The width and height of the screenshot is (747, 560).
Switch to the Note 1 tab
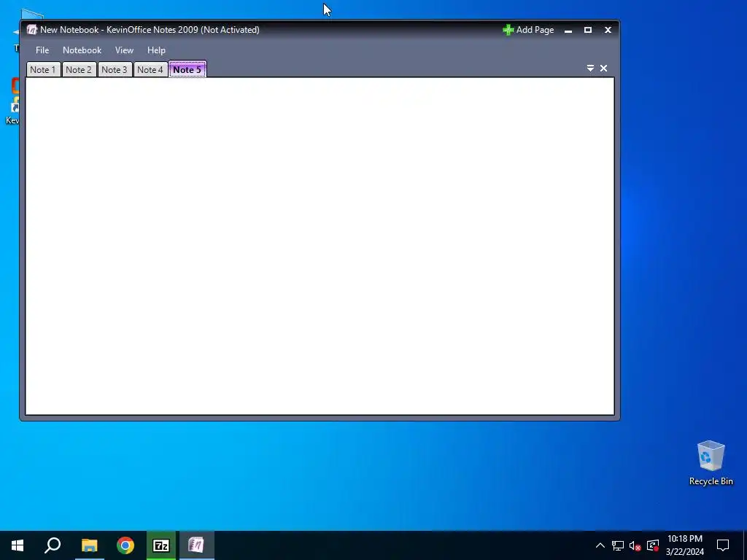tap(43, 69)
